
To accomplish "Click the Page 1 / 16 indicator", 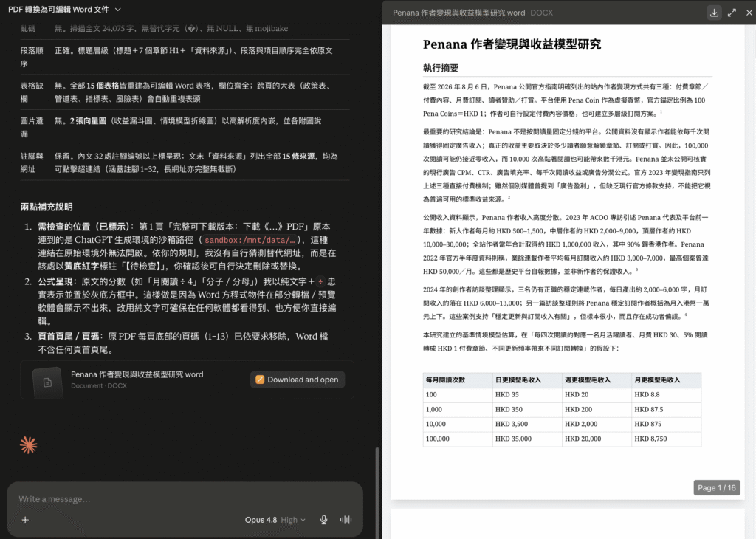I will [x=716, y=487].
